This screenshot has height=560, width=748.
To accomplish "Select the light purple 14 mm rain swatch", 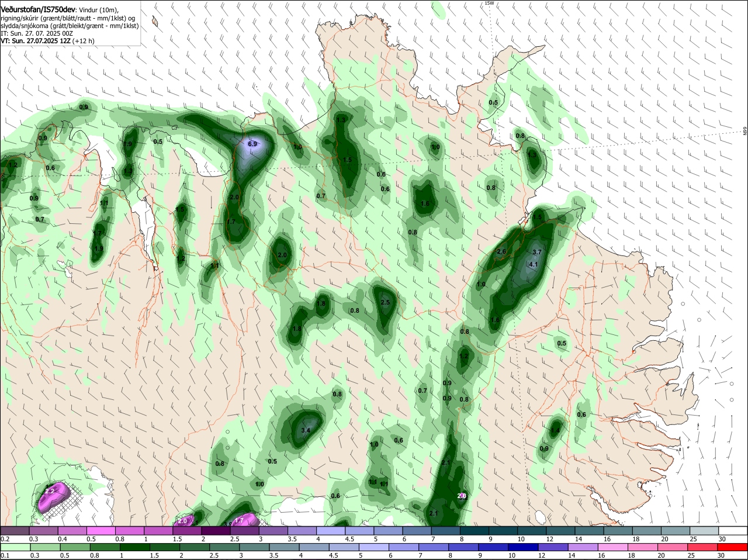I will (584, 547).
